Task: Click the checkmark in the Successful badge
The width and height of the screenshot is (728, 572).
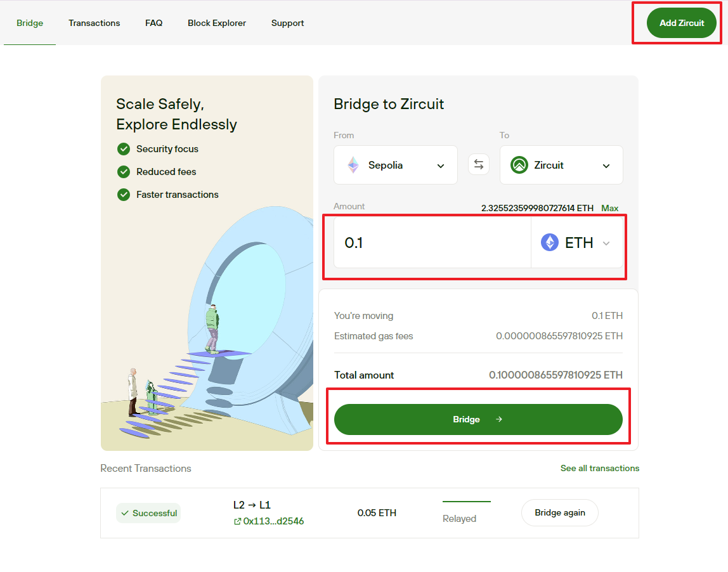Action: 124,513
